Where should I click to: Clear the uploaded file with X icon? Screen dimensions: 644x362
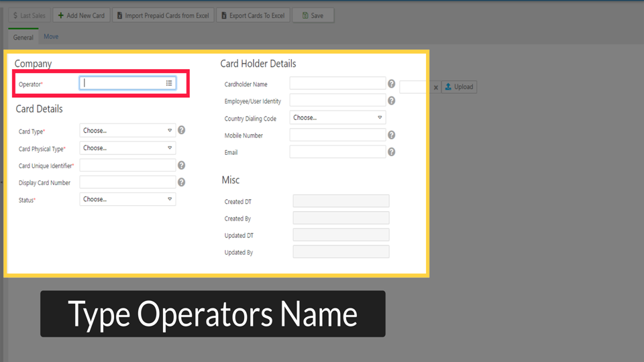(436, 87)
